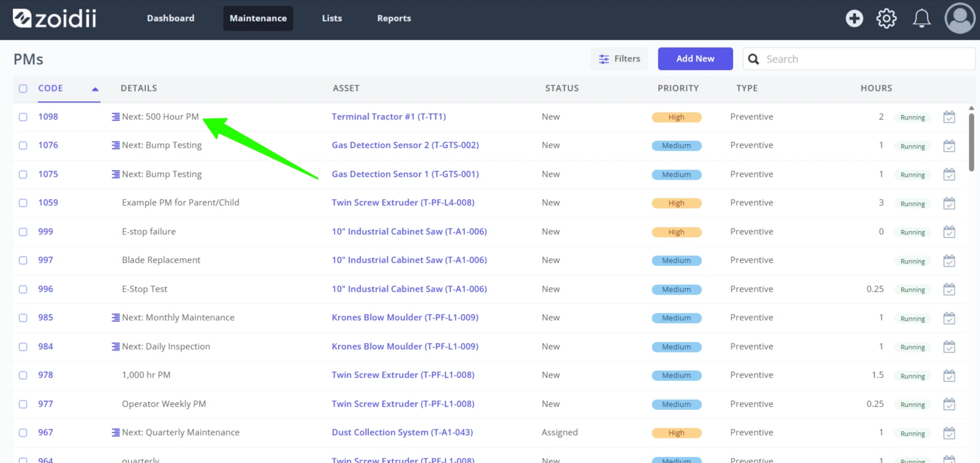This screenshot has height=463, width=980.
Task: Open calendar icon for PM 1075
Action: tap(949, 175)
